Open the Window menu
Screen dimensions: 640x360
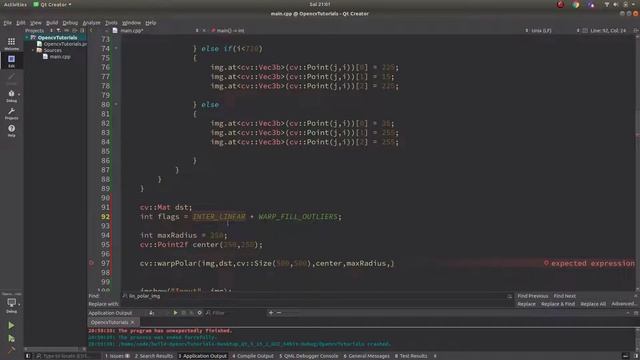click(x=131, y=22)
